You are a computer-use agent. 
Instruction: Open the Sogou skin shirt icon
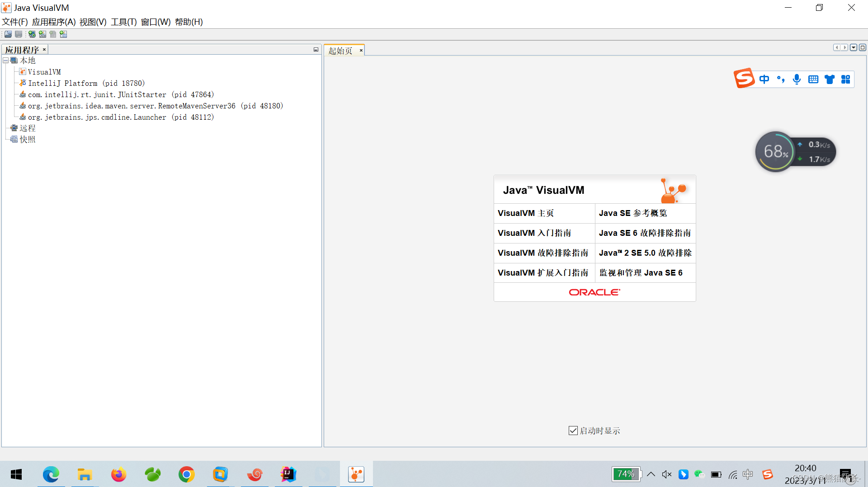click(830, 80)
